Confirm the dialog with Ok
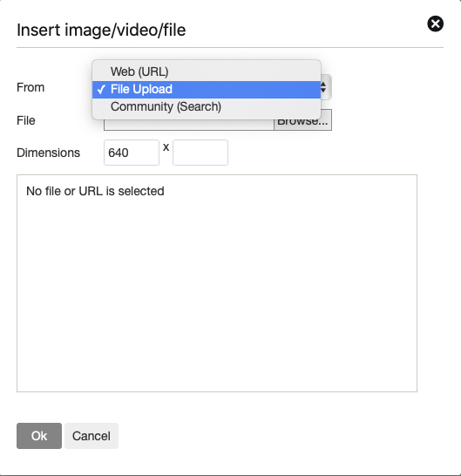The image size is (461, 476). pos(39,436)
